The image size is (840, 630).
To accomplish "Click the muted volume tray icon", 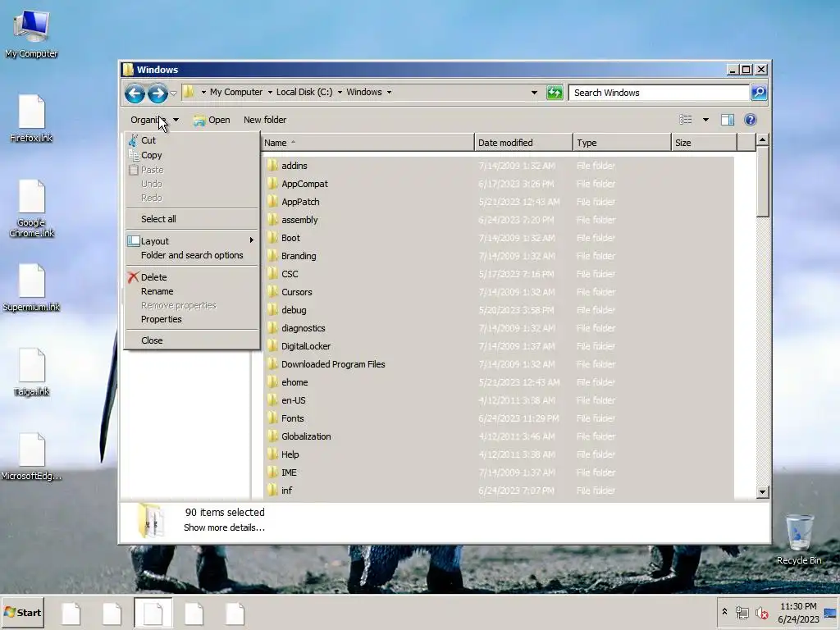I will tap(762, 612).
